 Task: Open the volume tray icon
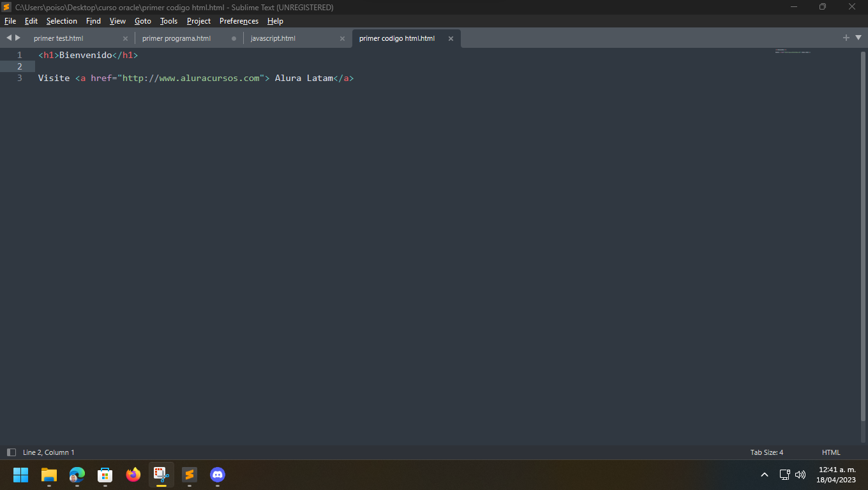pos(800,475)
